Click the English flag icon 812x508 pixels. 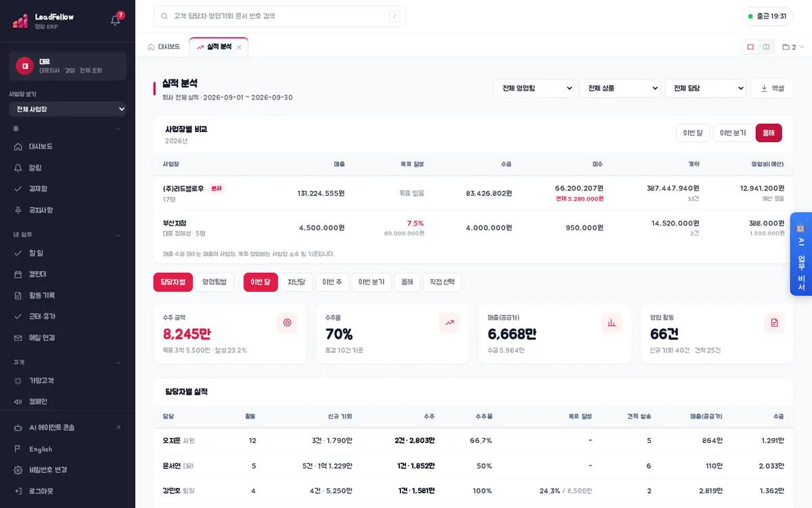[x=18, y=449]
